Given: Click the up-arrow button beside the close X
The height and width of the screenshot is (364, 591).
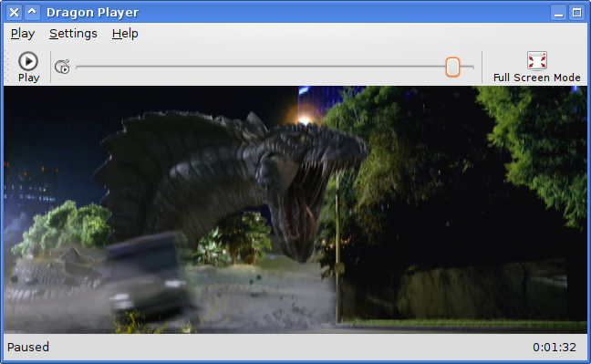Looking at the screenshot, I should 33,13.
